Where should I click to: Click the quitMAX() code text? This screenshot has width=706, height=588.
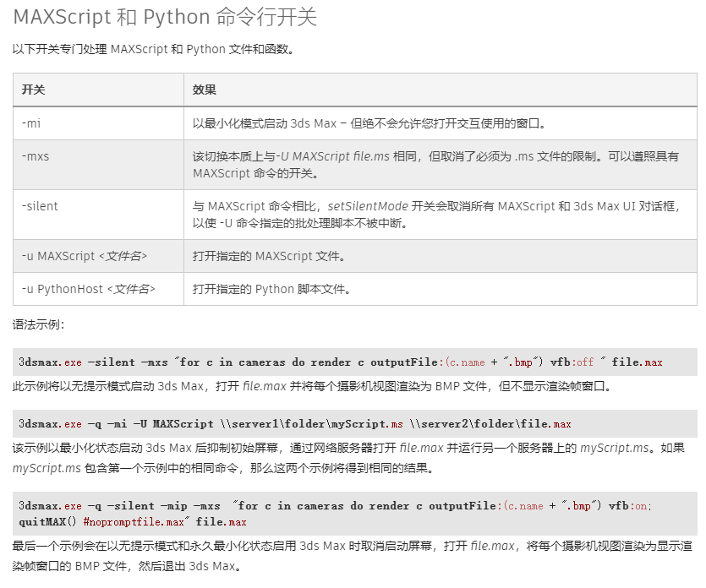(x=46, y=521)
